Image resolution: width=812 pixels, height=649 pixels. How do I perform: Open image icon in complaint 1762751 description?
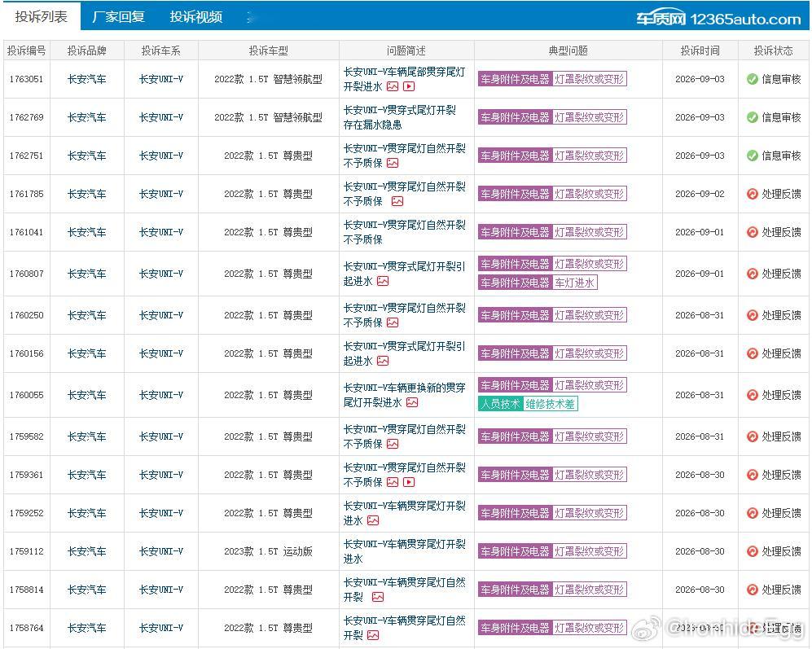393,163
